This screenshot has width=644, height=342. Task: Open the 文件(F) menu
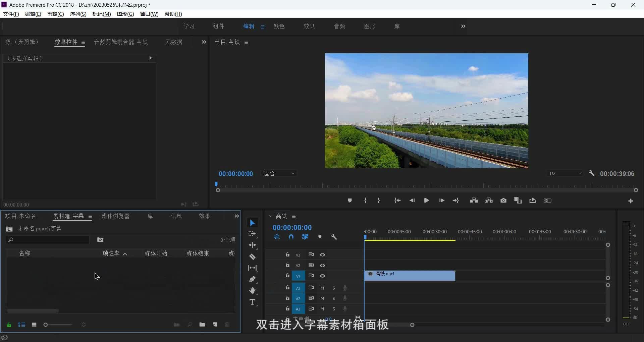pyautogui.click(x=11, y=14)
